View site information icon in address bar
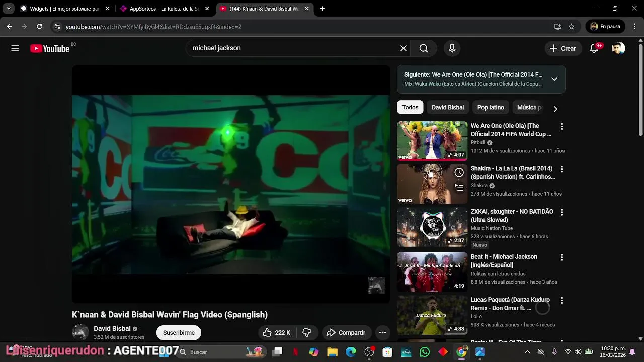Viewport: 644px width, 362px height. pyautogui.click(x=57, y=26)
